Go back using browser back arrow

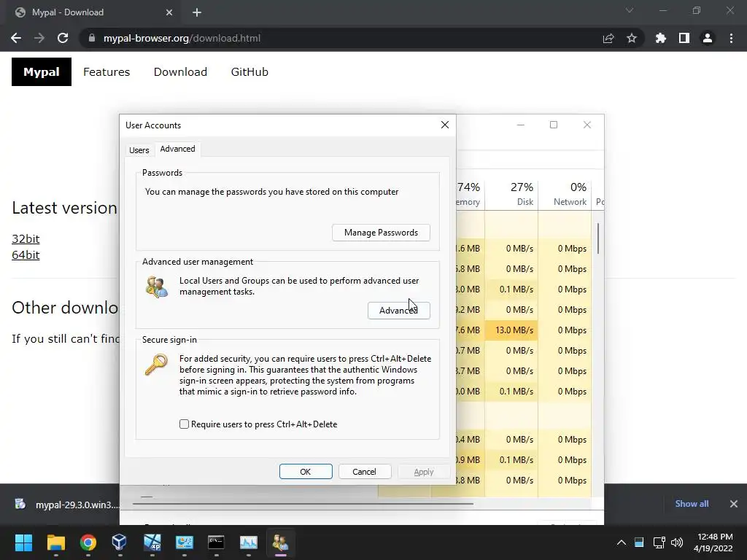point(16,38)
